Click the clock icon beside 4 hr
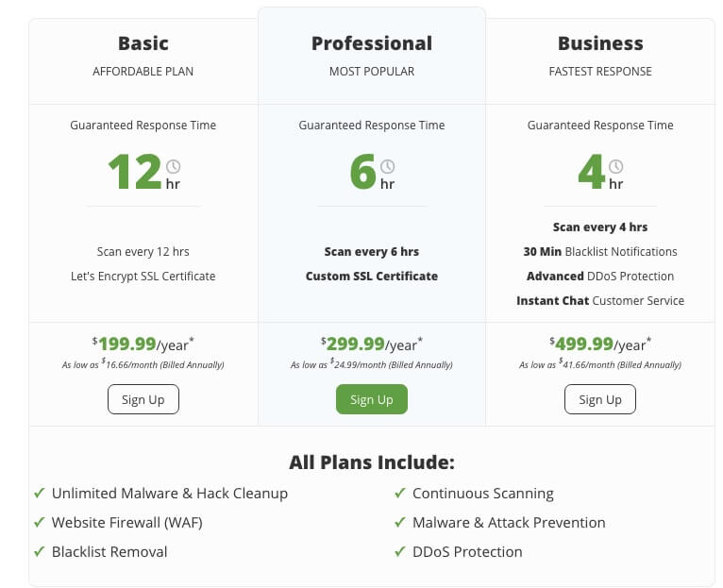 616,166
